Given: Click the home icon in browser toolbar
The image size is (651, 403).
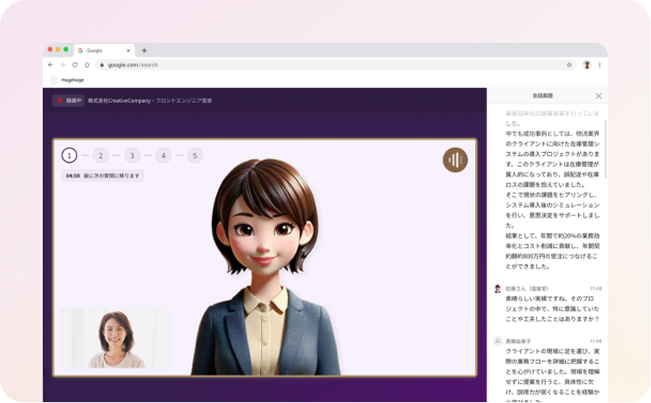Looking at the screenshot, I should 87,64.
